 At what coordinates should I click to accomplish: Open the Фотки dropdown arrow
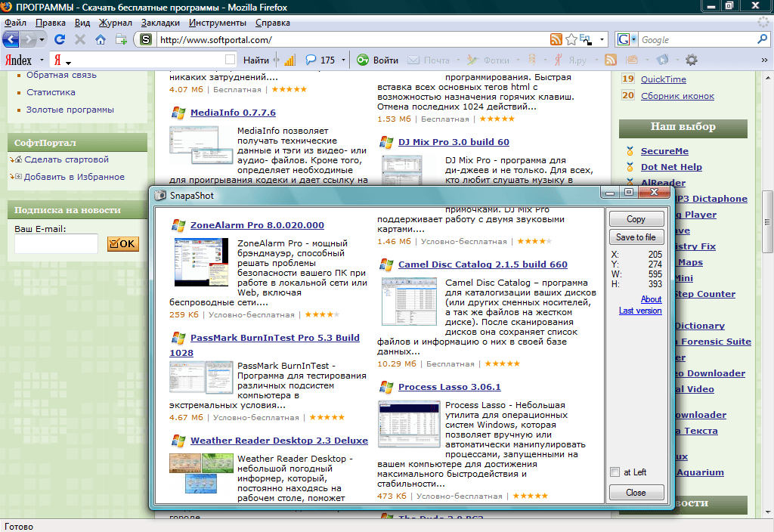[517, 60]
